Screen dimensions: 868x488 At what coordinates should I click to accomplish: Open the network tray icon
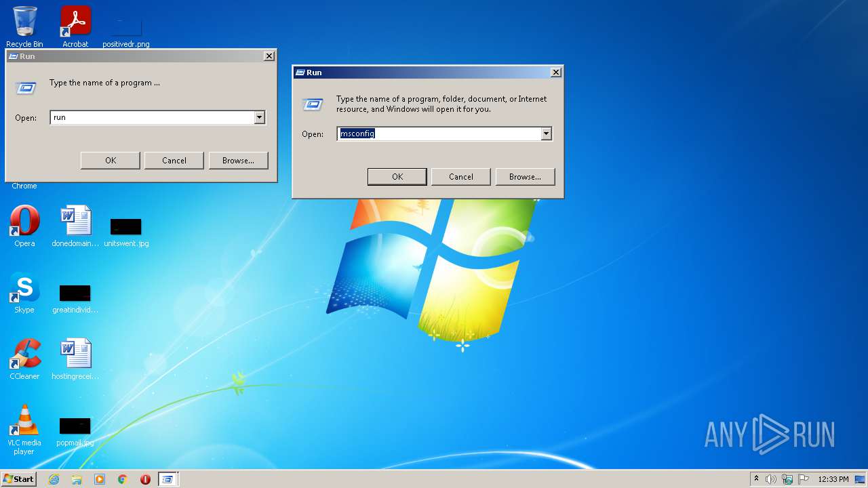tap(787, 479)
